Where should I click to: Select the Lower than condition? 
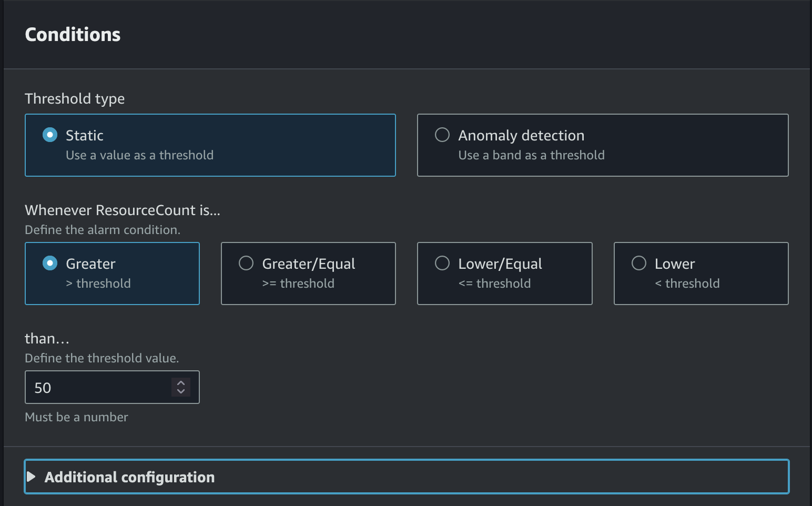tap(701, 274)
